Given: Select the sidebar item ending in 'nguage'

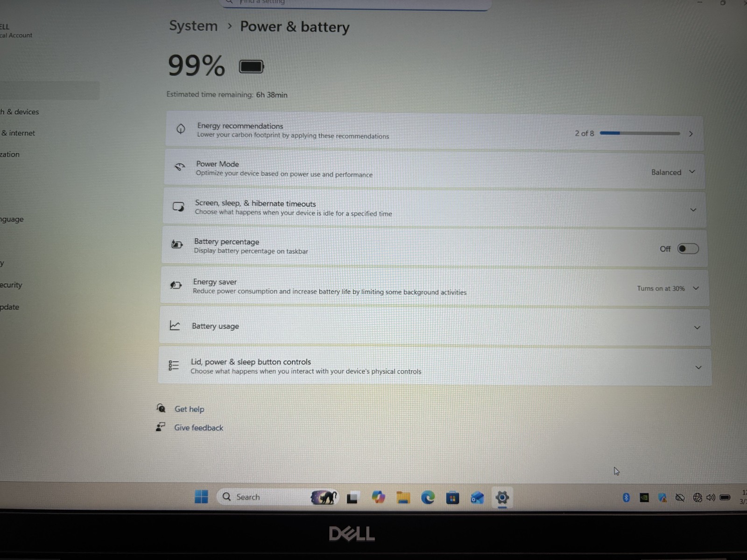Looking at the screenshot, I should coord(12,219).
